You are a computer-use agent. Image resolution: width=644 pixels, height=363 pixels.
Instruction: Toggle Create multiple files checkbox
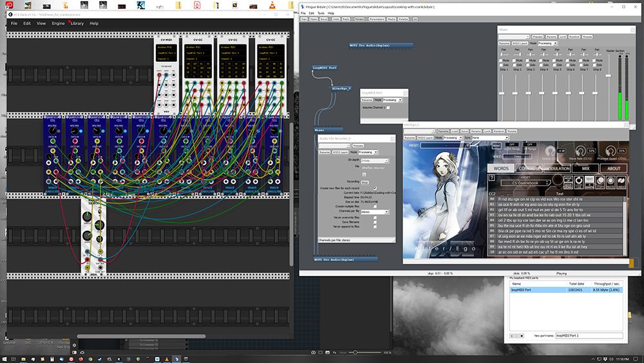[x=375, y=206]
